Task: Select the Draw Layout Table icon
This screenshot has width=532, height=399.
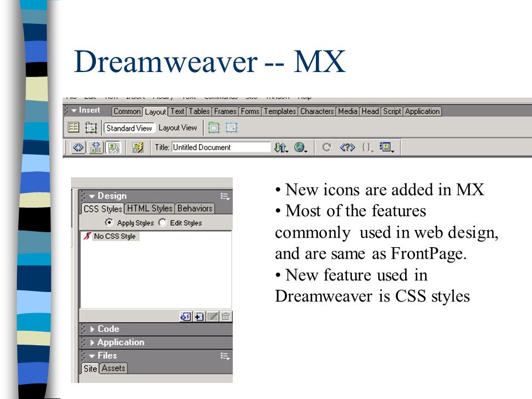Action: click(213, 127)
